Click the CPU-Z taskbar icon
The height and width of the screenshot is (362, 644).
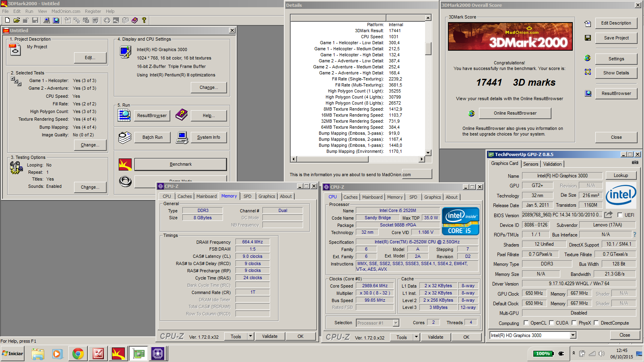[x=158, y=354]
